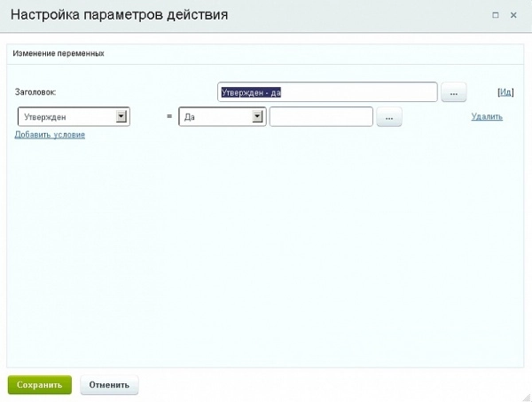532x402 pixels.
Task: Close the action settings dialog
Action: pos(513,16)
